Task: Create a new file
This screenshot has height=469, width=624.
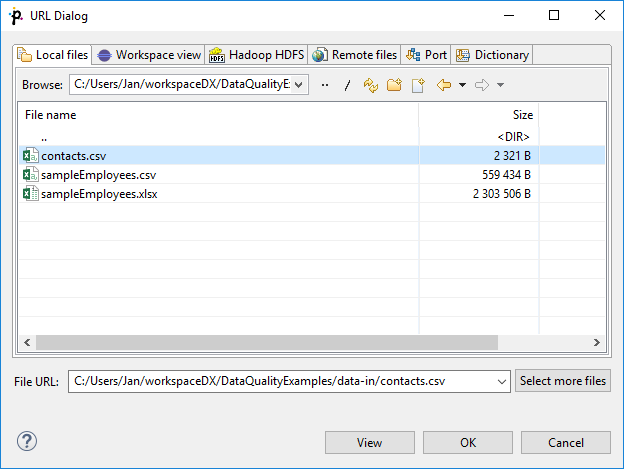Action: coord(418,85)
